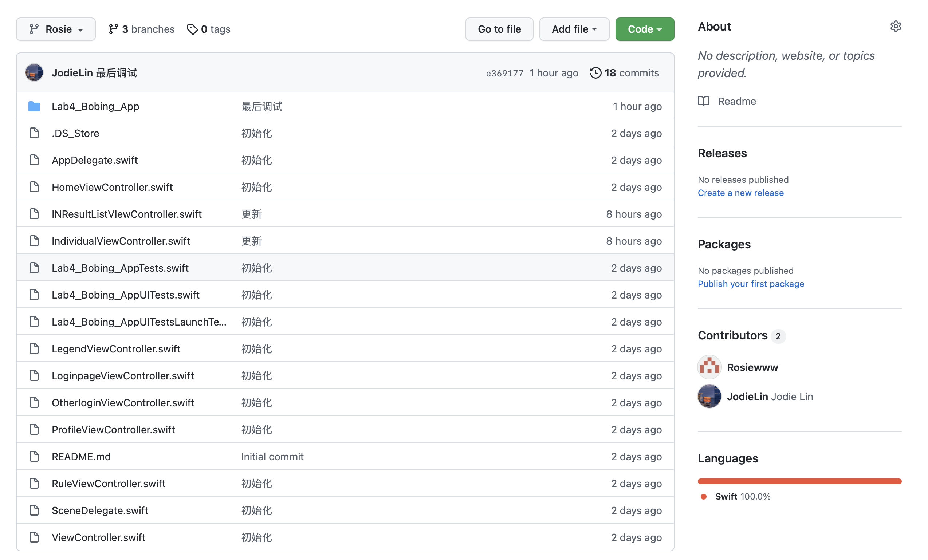
Task: Open the Rosie branch selector dropdown
Action: click(56, 29)
